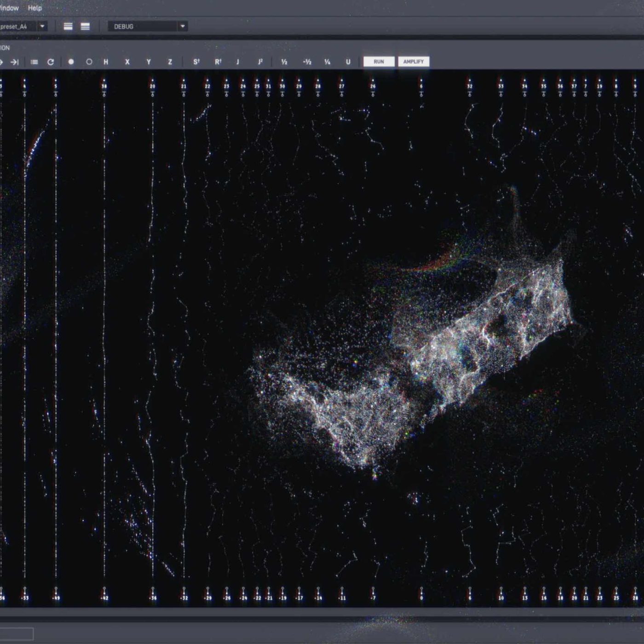Toggle the wide rows layout button
Screen dimensions: 644x644
(85, 27)
